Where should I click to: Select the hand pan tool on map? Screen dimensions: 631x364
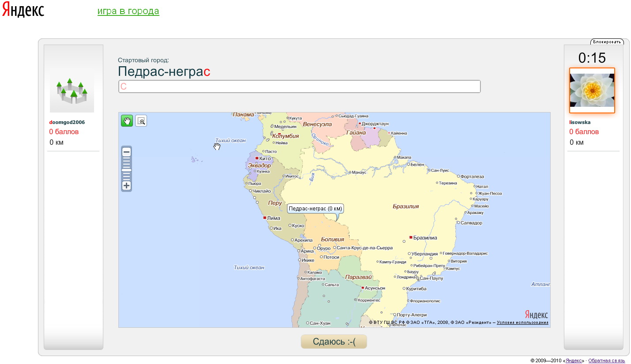coord(127,121)
